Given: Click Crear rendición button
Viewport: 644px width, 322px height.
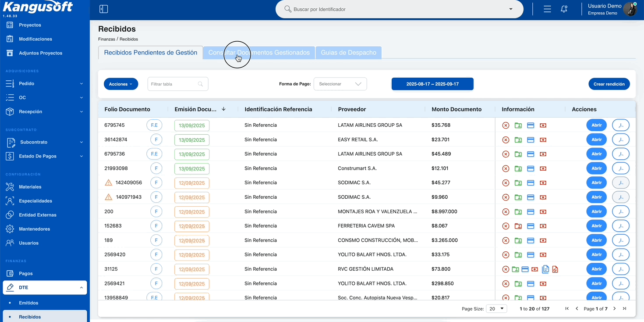Looking at the screenshot, I should pos(609,84).
